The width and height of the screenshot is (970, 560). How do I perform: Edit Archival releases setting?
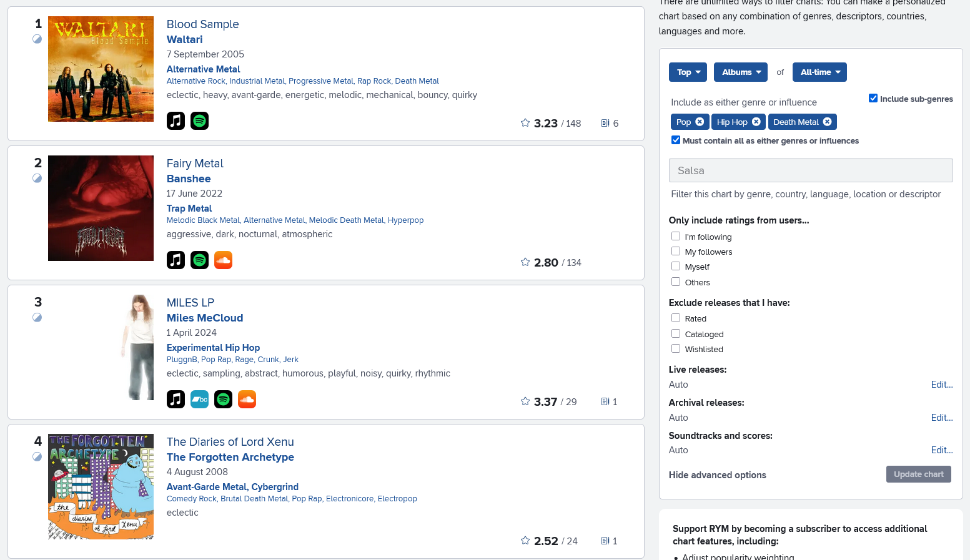point(942,418)
